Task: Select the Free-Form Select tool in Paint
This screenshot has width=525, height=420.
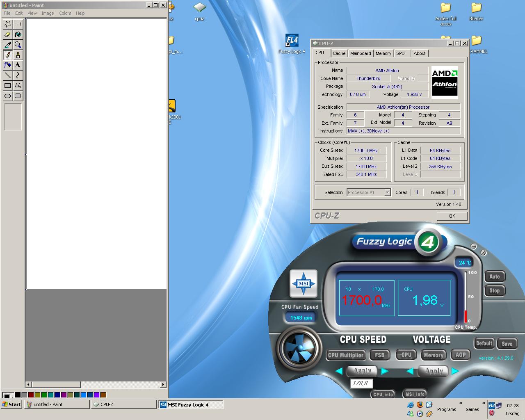Action: [x=7, y=24]
